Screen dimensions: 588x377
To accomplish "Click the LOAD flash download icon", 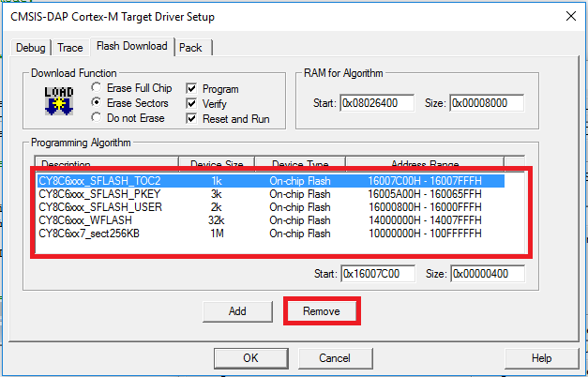I will tap(59, 101).
